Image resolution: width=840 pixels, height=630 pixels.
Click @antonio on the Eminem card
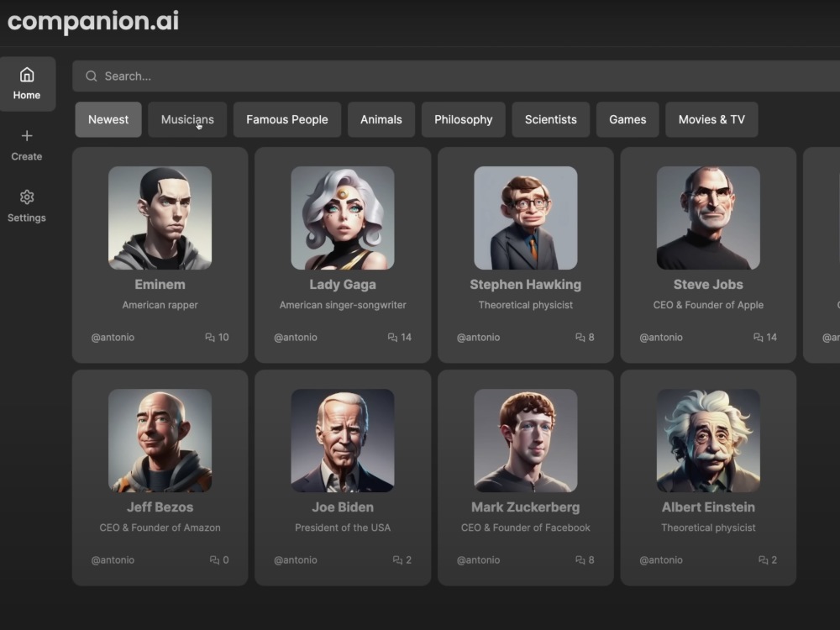pos(113,338)
